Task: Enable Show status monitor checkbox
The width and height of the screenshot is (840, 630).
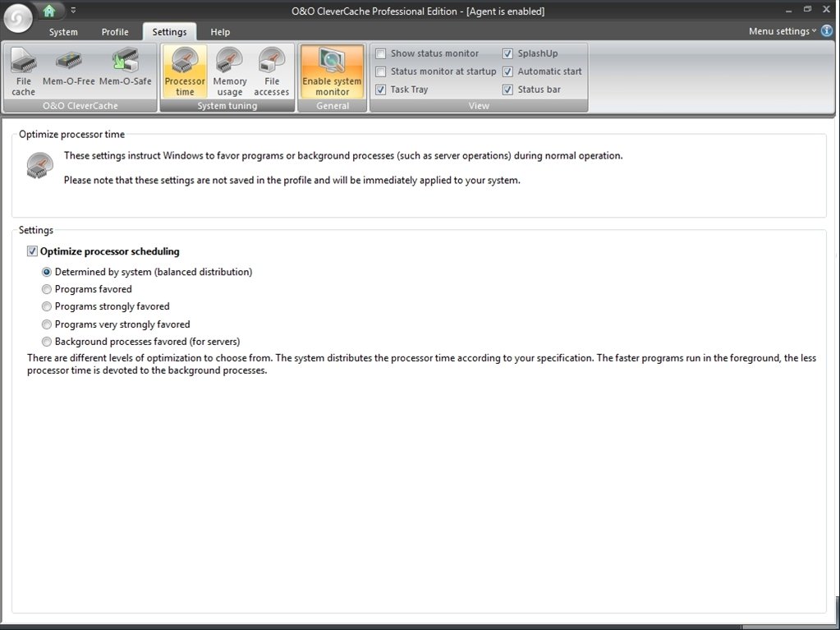Action: point(380,53)
